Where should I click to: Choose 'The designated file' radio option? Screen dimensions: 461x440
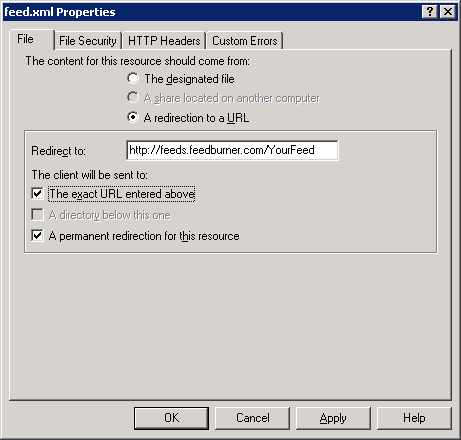(133, 79)
